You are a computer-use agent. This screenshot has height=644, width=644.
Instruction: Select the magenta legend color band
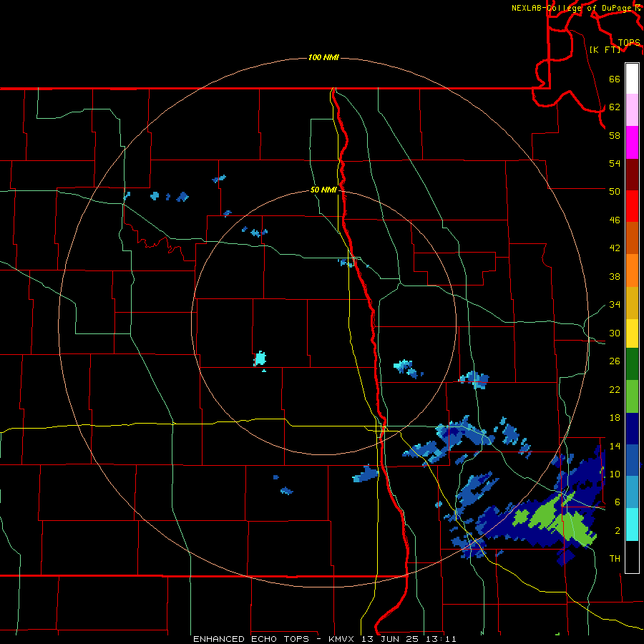[x=632, y=142]
